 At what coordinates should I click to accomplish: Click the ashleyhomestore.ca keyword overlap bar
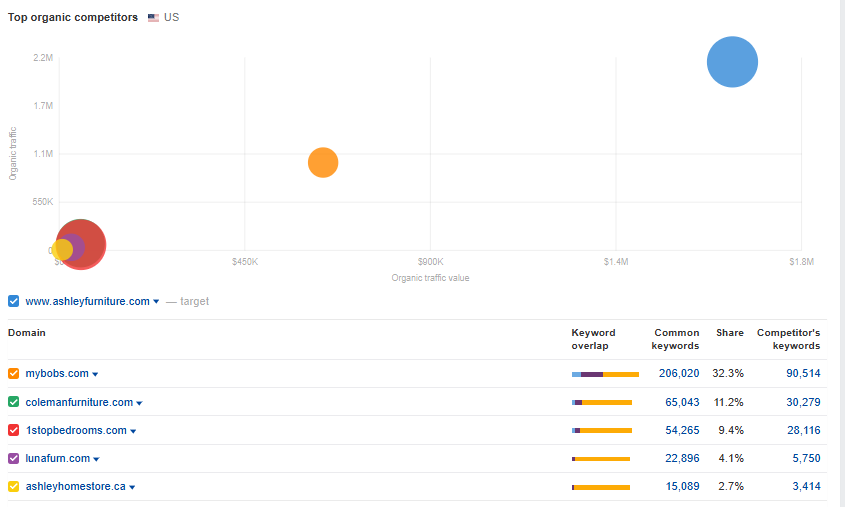click(601, 487)
